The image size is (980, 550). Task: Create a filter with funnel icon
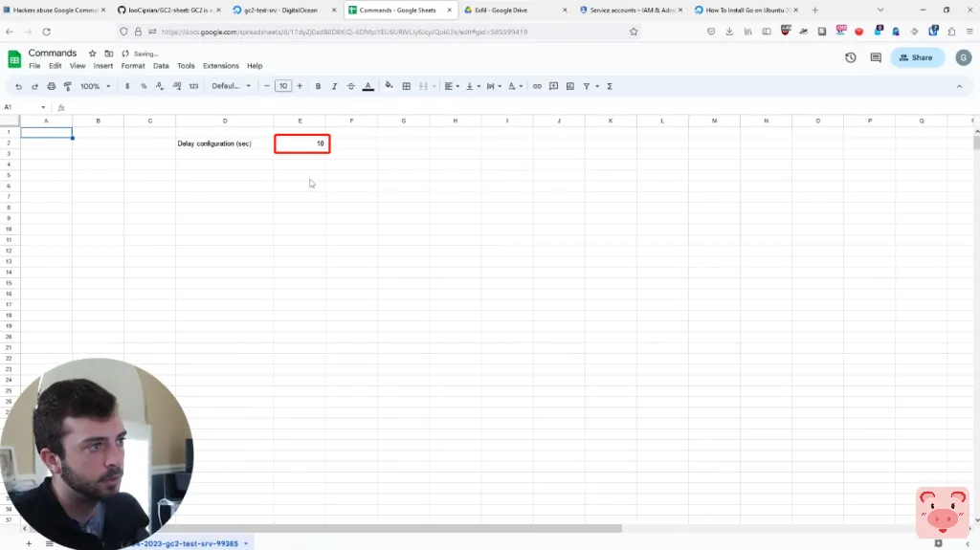587,86
